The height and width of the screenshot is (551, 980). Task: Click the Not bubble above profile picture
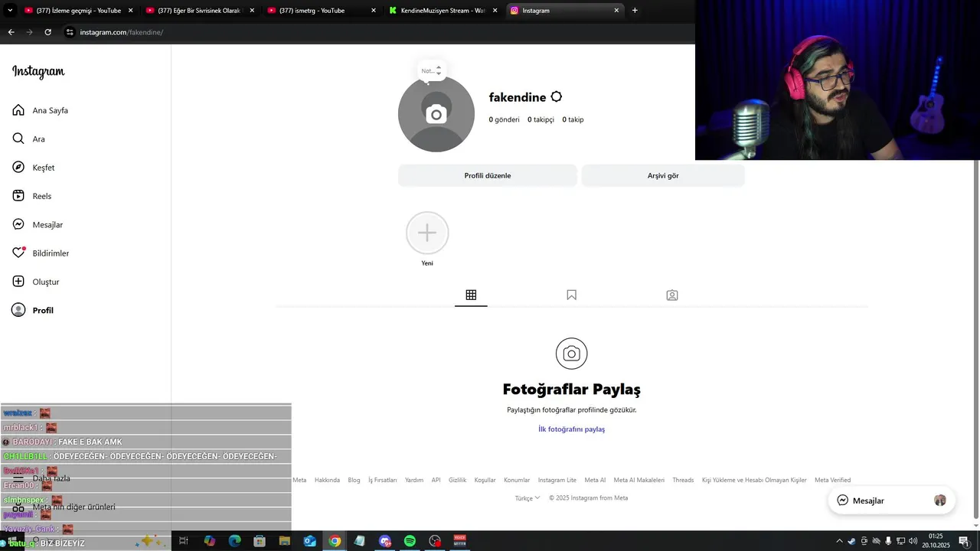[x=432, y=70]
